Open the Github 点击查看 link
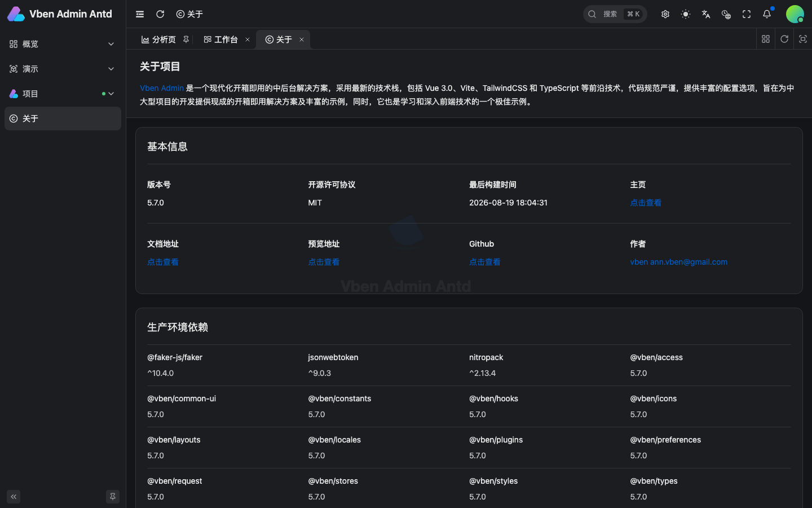The image size is (812, 508). click(485, 262)
